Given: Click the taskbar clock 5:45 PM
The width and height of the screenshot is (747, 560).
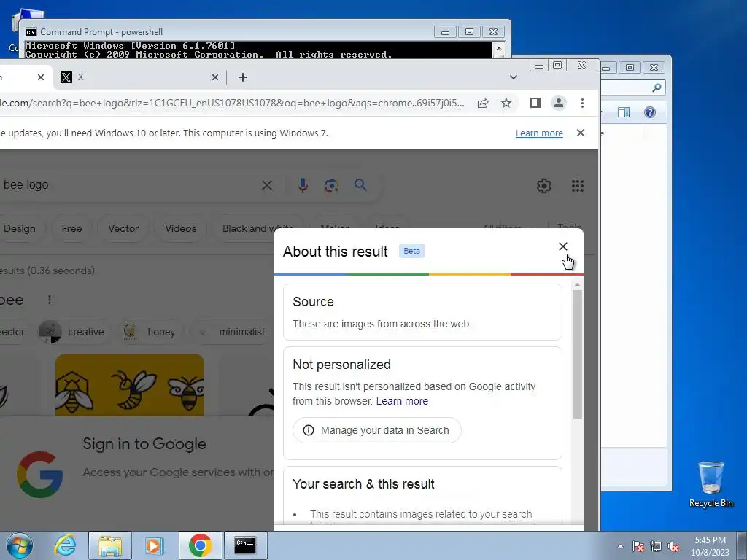Looking at the screenshot, I should (x=710, y=540).
